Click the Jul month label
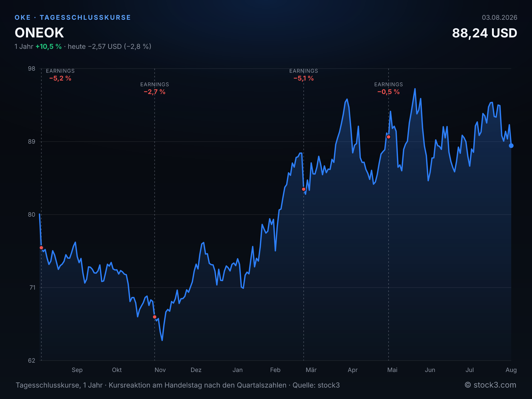Viewport: 532px width, 399px height. point(470,370)
